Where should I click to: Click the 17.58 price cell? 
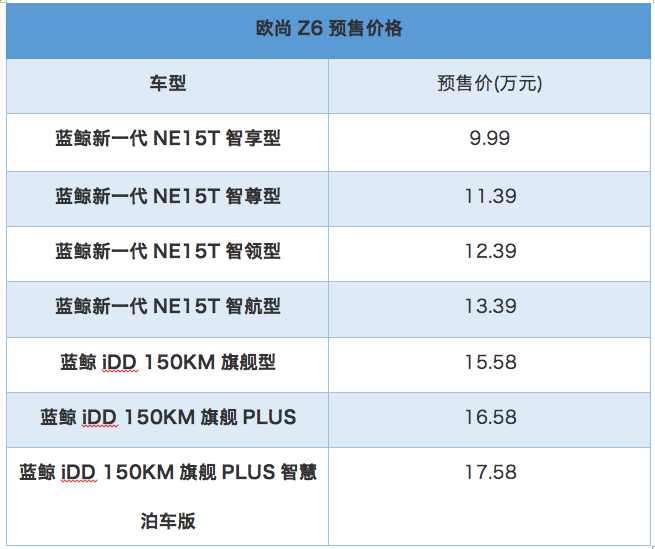coord(490,472)
